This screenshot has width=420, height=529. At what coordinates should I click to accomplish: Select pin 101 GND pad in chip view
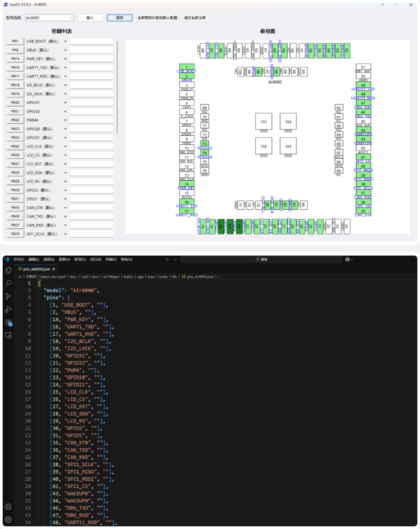click(264, 121)
